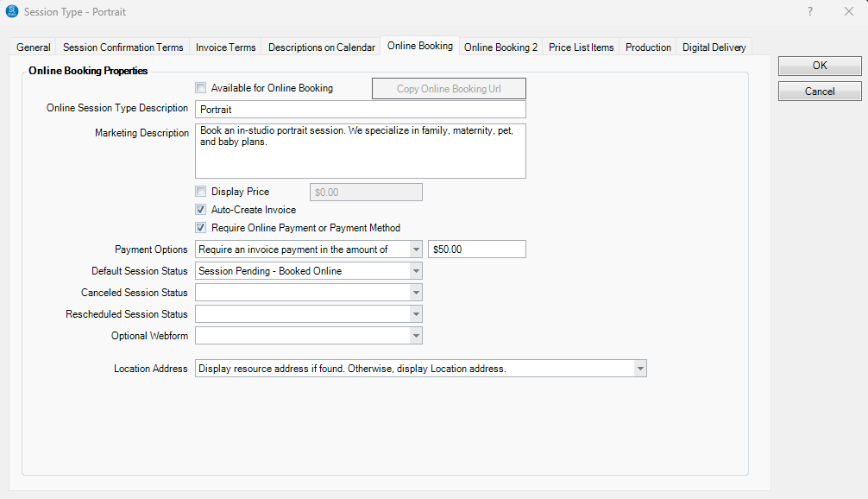Toggle the Display Price checkbox
Image resolution: width=868 pixels, height=499 pixels.
click(x=201, y=192)
